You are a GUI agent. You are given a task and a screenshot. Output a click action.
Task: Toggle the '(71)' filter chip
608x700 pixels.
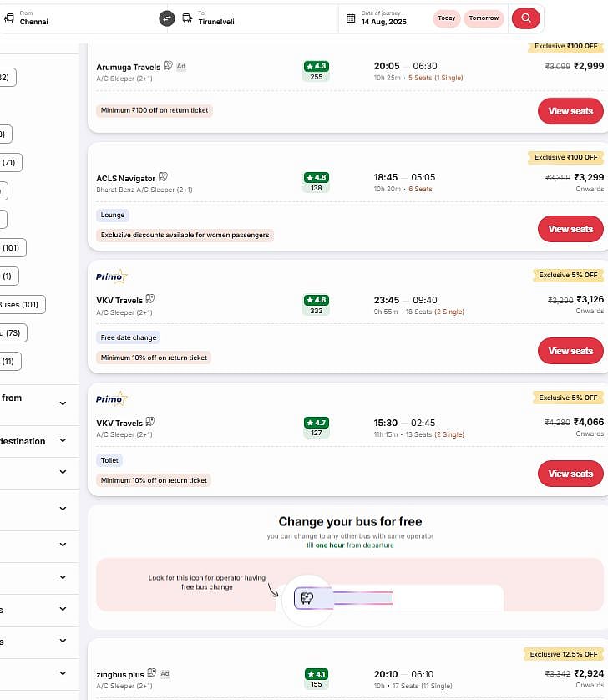[11, 162]
